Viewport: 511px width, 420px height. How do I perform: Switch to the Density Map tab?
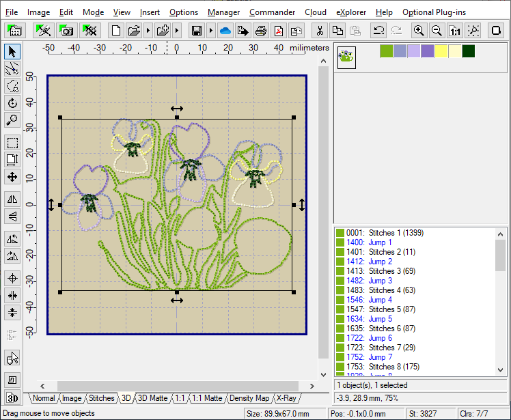point(249,398)
